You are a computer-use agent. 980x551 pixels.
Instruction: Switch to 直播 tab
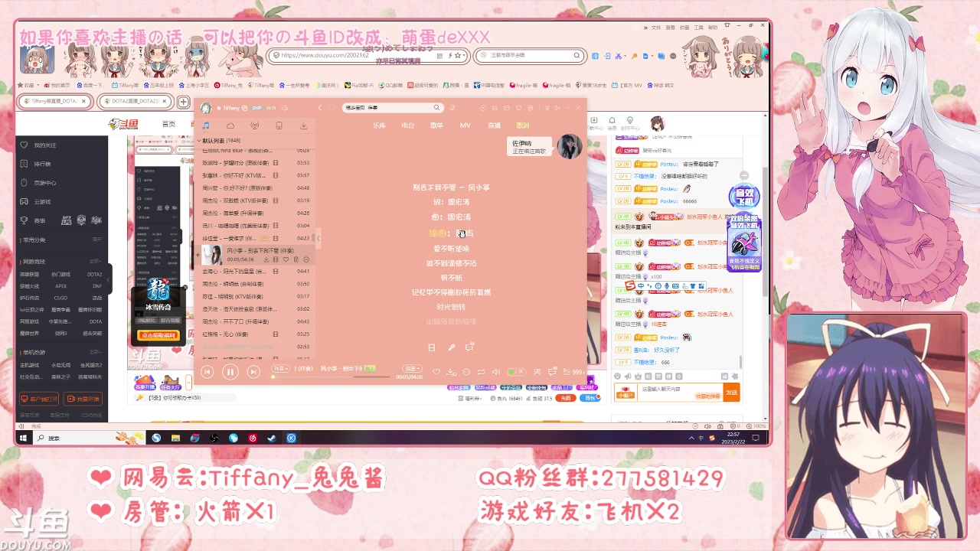click(494, 125)
